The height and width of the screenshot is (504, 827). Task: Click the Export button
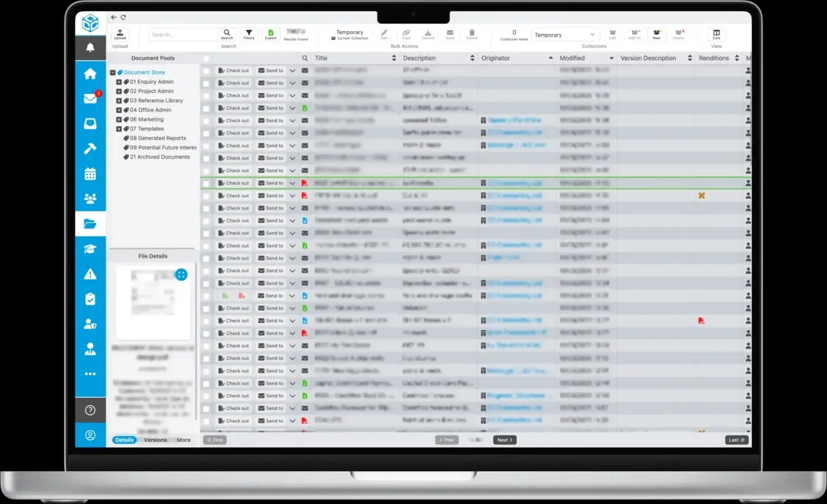tap(271, 35)
